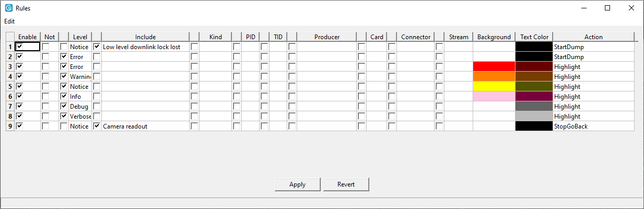The image size is (644, 209).
Task: Pick the gray Text Color in row 7
Action: 534,107
